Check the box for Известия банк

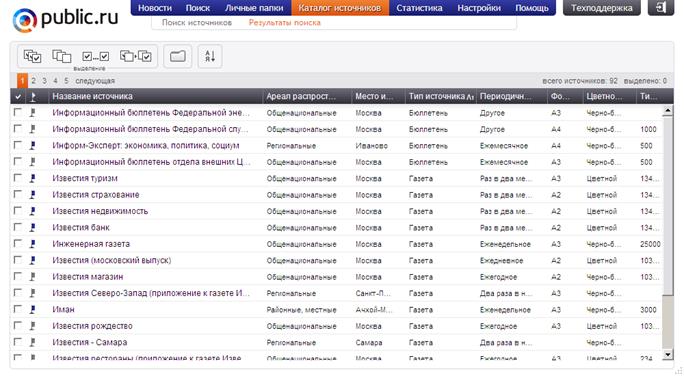point(17,227)
